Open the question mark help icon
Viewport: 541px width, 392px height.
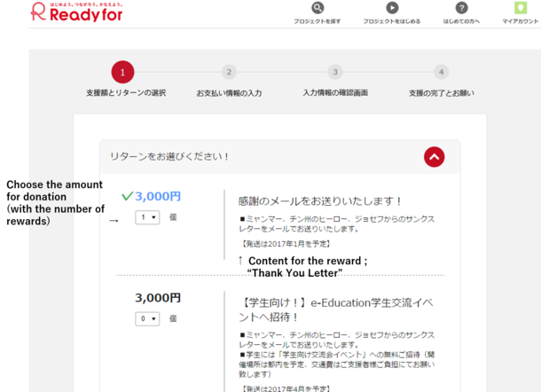pos(461,8)
